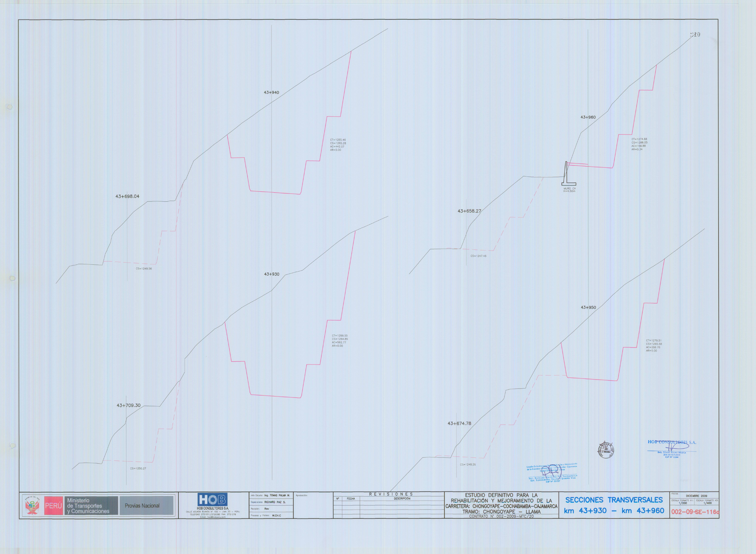
Task: Click the Ing. TOMAS PALMA M. name
Action: point(277,495)
